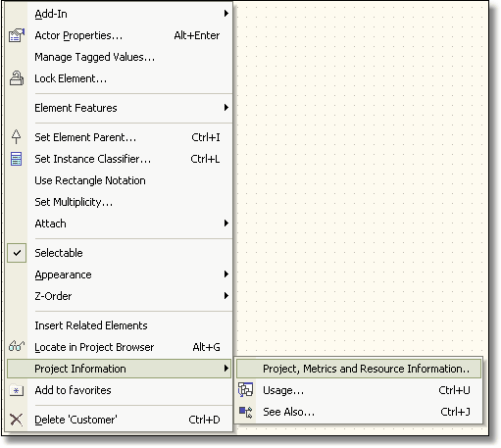Toggle the Selectable checkmark

pyautogui.click(x=17, y=253)
